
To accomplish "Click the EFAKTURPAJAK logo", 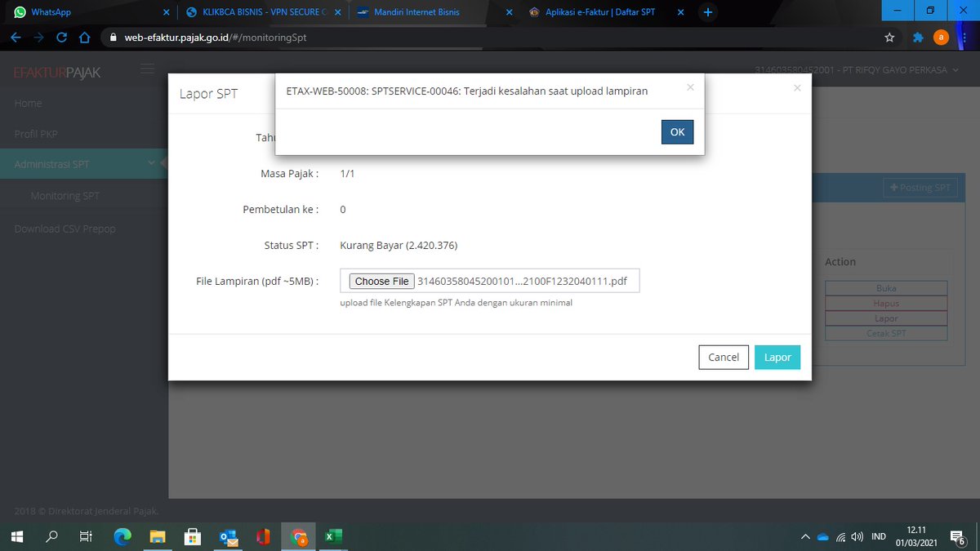I will pyautogui.click(x=57, y=73).
